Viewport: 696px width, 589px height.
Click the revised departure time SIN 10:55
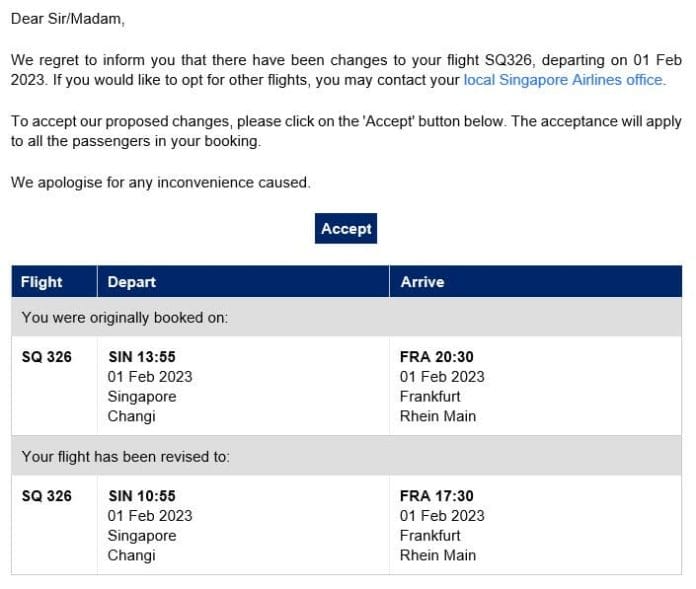click(142, 496)
